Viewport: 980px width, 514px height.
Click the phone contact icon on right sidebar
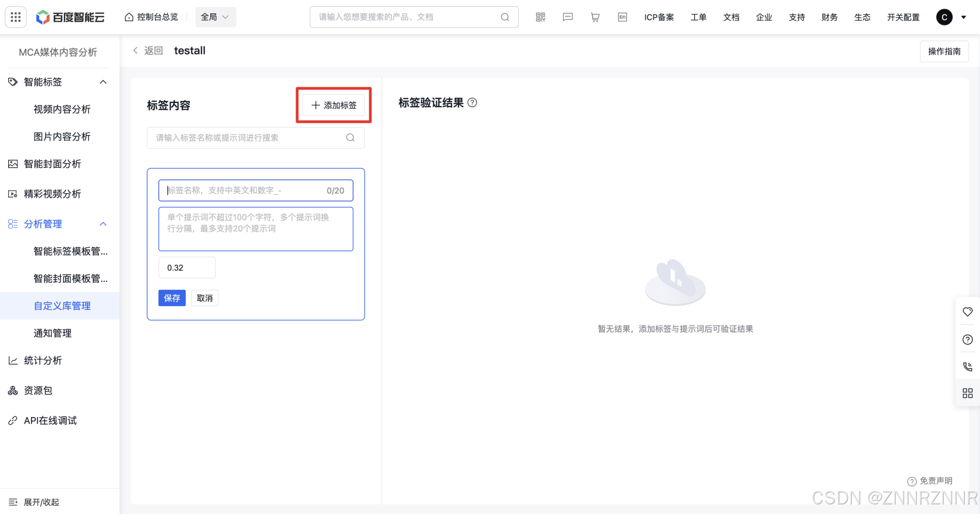[967, 366]
